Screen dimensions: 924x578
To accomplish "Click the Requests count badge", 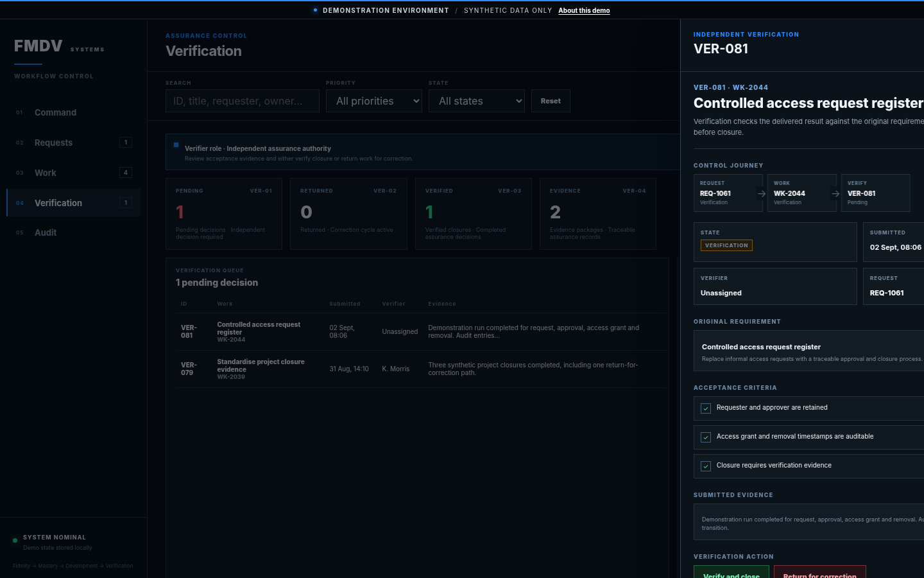I will (126, 143).
